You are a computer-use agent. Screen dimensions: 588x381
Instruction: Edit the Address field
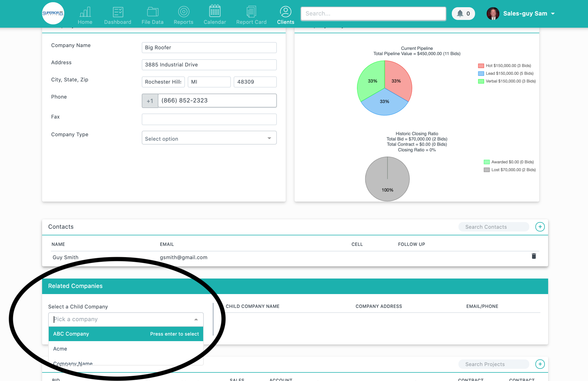tap(209, 65)
